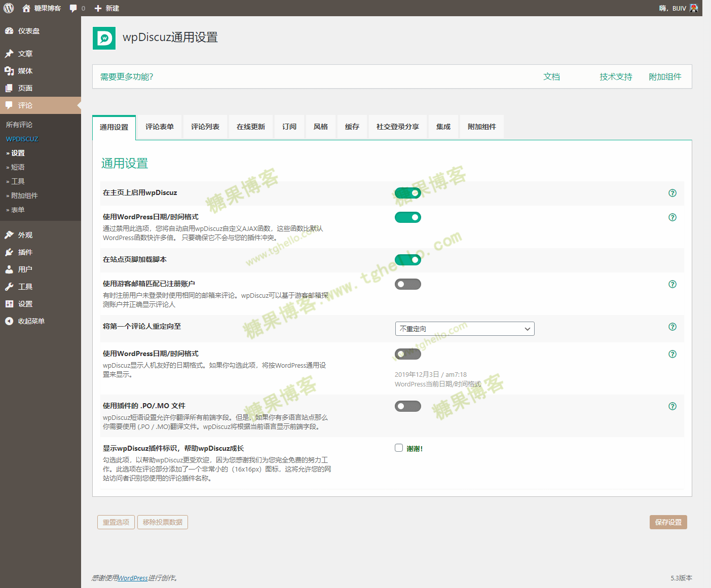This screenshot has width=711, height=588.
Task: Open the 不重定向 dropdown
Action: click(x=465, y=329)
